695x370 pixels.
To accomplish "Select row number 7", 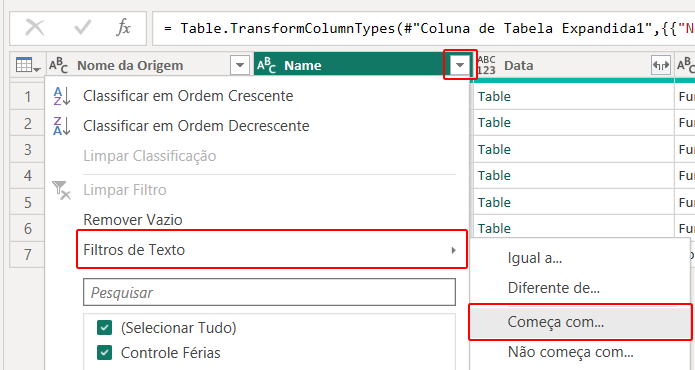I will click(x=27, y=254).
